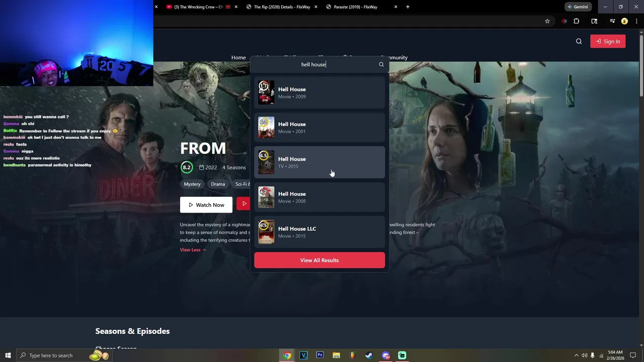
Task: Click Watch Now button for FROM
Action: click(206, 205)
